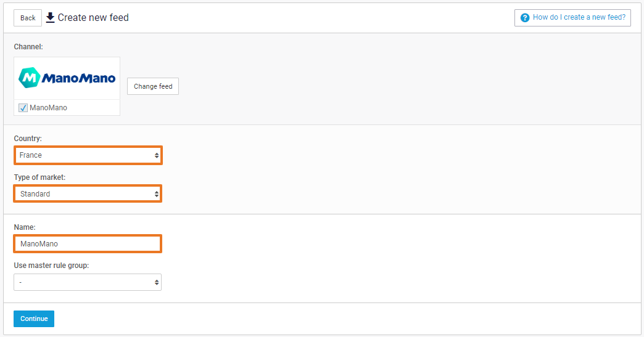Click the 'Use master rule group:' label
The image size is (644, 337).
(x=51, y=266)
